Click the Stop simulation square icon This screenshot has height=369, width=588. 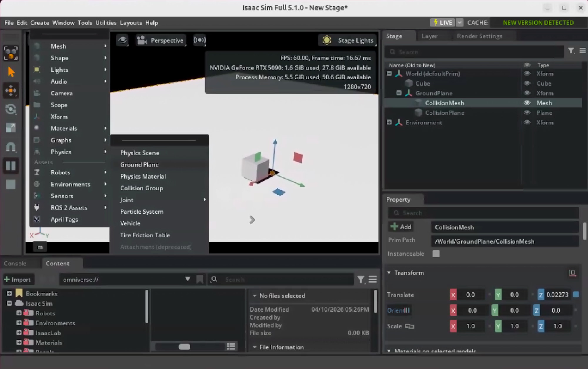pos(11,184)
